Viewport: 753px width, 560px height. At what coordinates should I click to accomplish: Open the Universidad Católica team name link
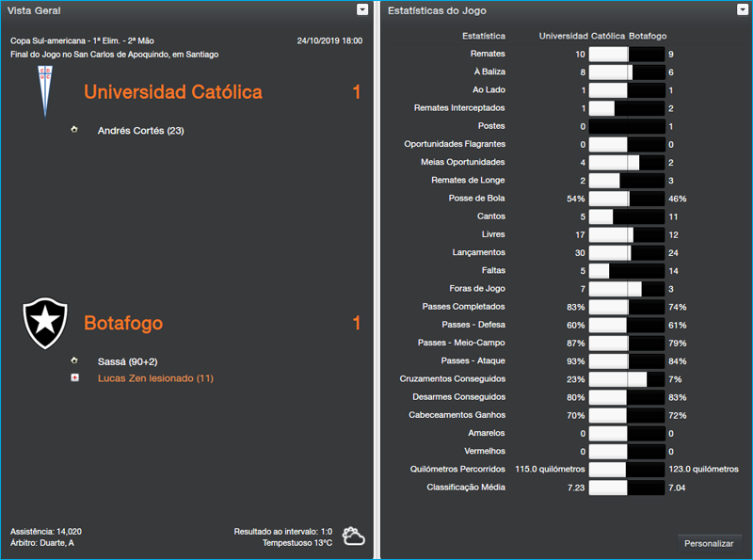pos(173,92)
